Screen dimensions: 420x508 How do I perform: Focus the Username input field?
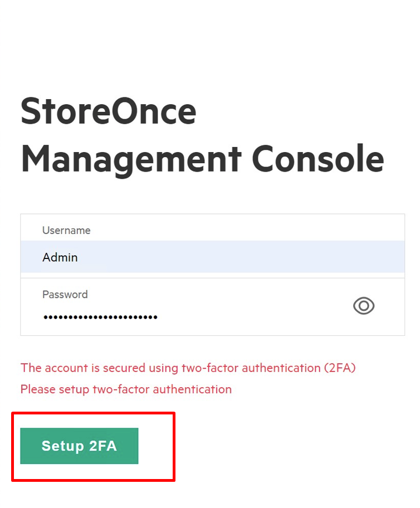(x=212, y=257)
